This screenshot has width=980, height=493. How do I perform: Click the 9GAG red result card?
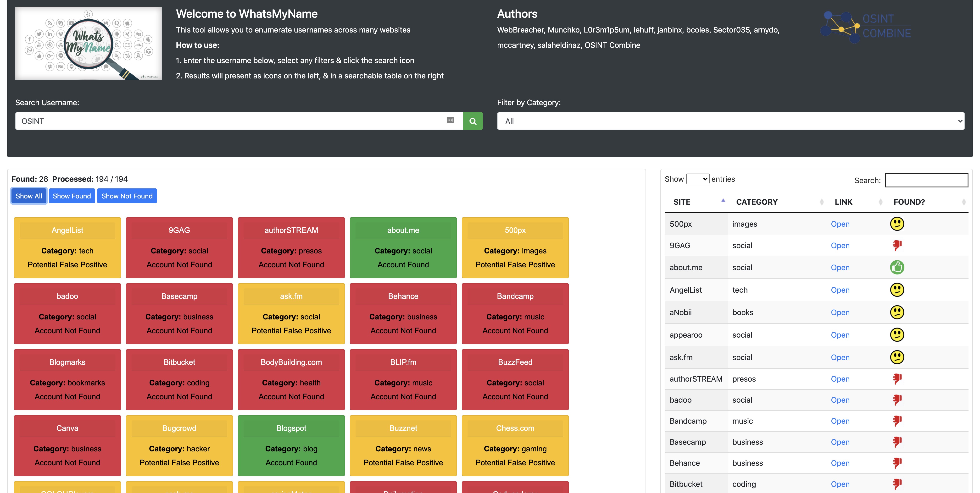(x=179, y=247)
